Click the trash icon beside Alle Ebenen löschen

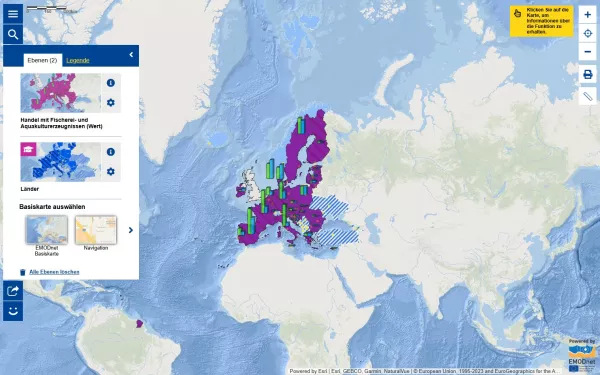[23, 272]
